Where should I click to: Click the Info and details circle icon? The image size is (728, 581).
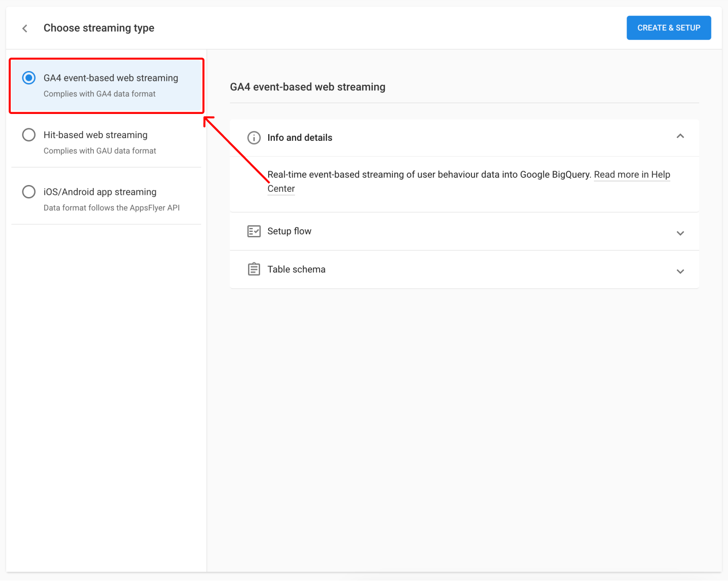pyautogui.click(x=254, y=138)
